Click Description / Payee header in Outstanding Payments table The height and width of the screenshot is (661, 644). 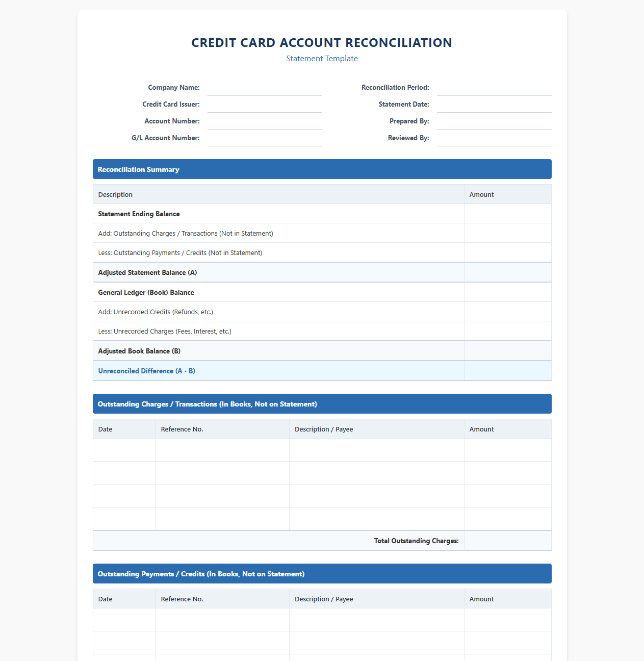[x=377, y=599]
